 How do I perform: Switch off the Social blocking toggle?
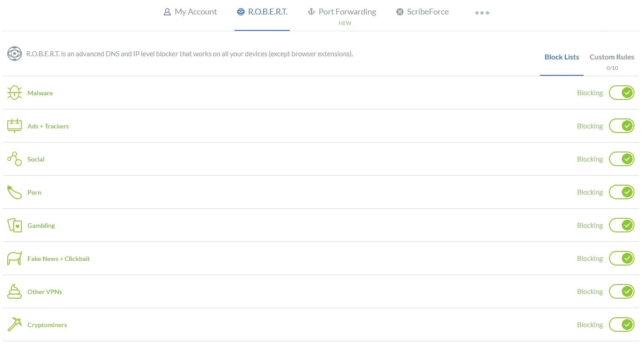click(x=622, y=159)
